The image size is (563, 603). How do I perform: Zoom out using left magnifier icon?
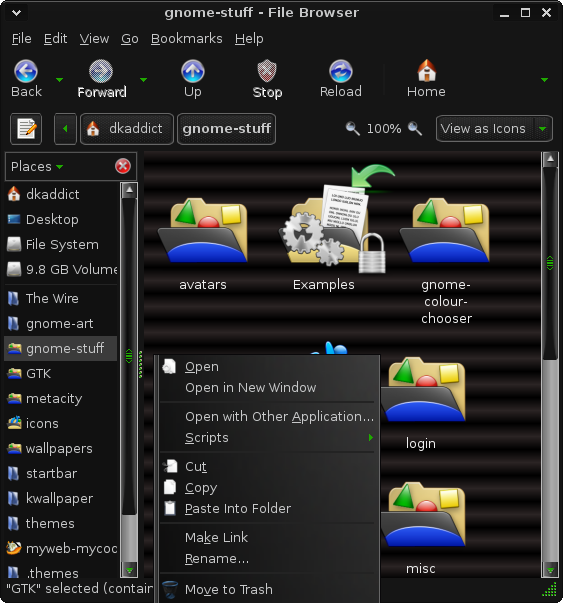click(x=352, y=128)
